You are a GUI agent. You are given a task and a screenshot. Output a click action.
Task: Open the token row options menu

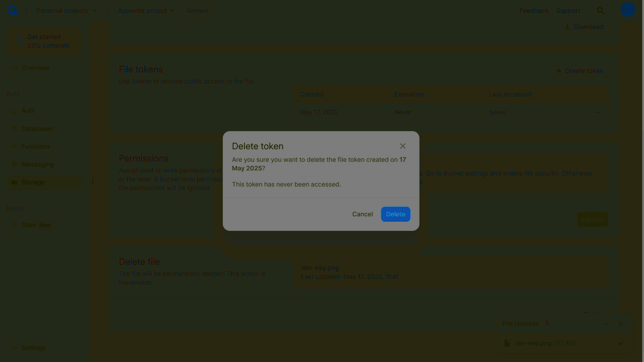tap(597, 112)
